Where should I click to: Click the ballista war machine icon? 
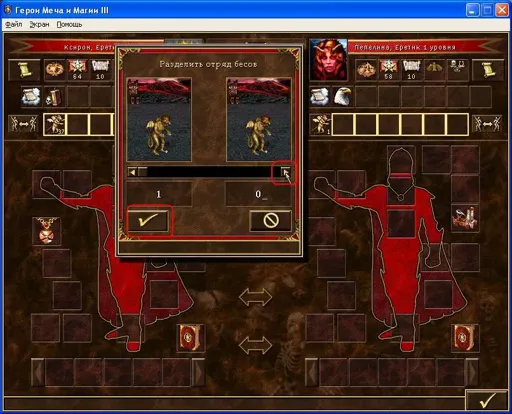click(465, 218)
